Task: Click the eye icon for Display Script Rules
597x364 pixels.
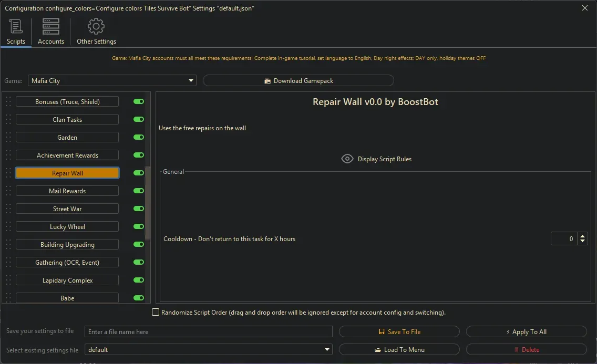Action: [347, 159]
